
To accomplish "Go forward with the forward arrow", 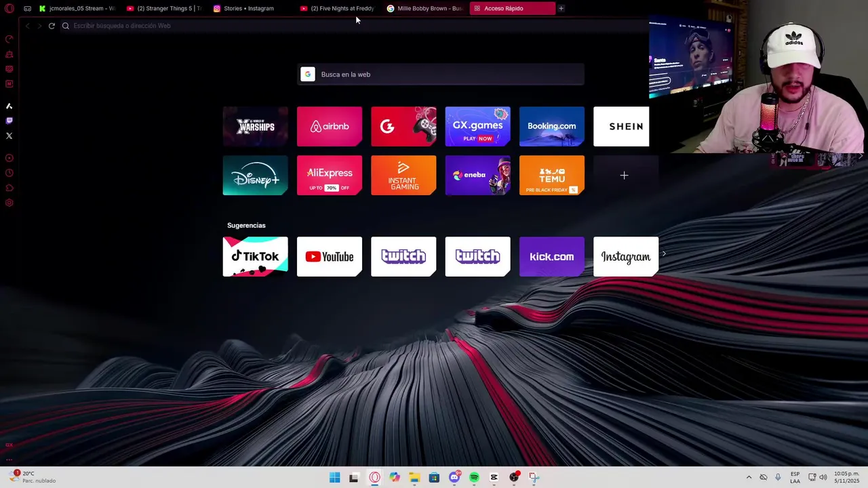I will [39, 26].
